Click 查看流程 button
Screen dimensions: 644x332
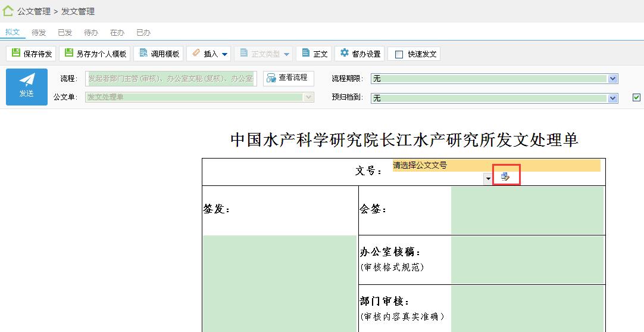click(x=289, y=77)
